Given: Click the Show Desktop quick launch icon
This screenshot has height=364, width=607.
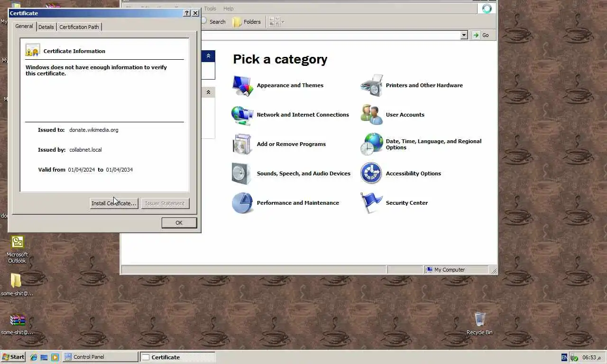Looking at the screenshot, I should coord(44,357).
